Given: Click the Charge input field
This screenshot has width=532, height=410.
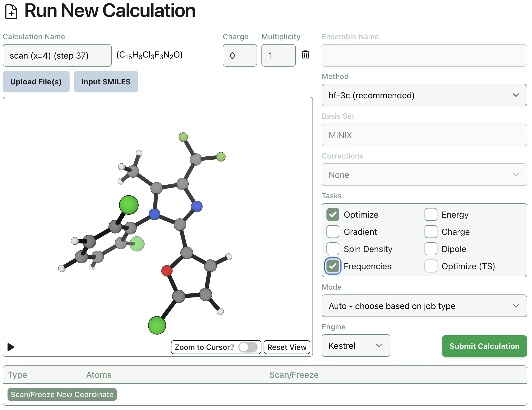Looking at the screenshot, I should point(240,55).
